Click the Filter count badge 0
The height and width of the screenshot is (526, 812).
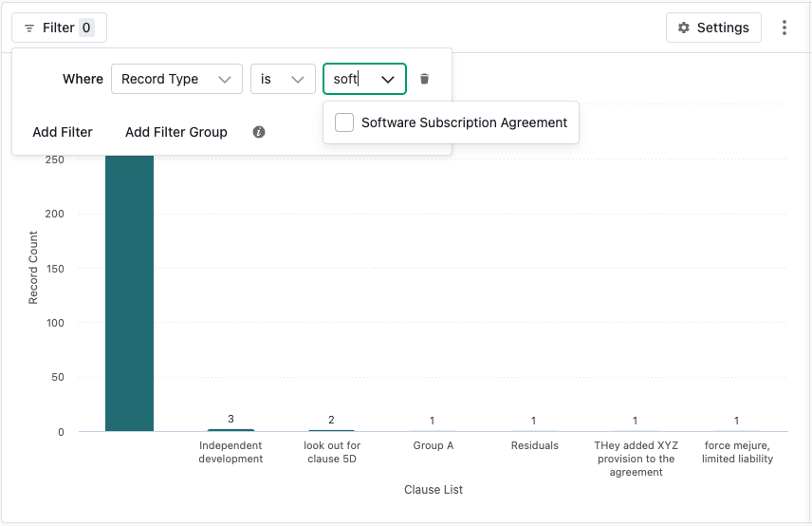[86, 28]
